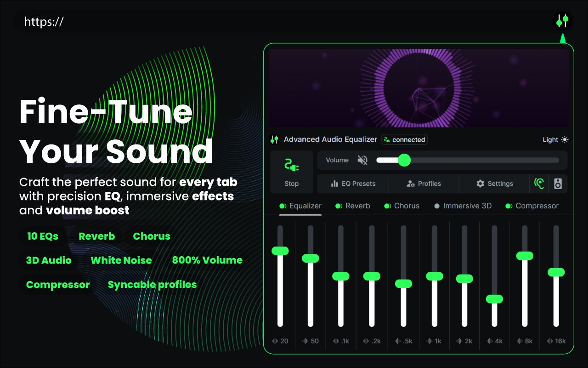Open the Profiles menu

(424, 184)
